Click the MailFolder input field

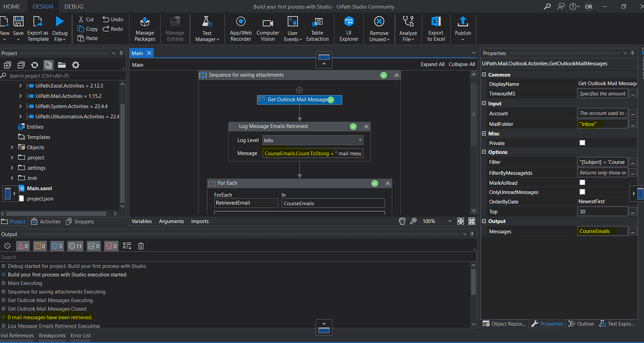point(602,124)
